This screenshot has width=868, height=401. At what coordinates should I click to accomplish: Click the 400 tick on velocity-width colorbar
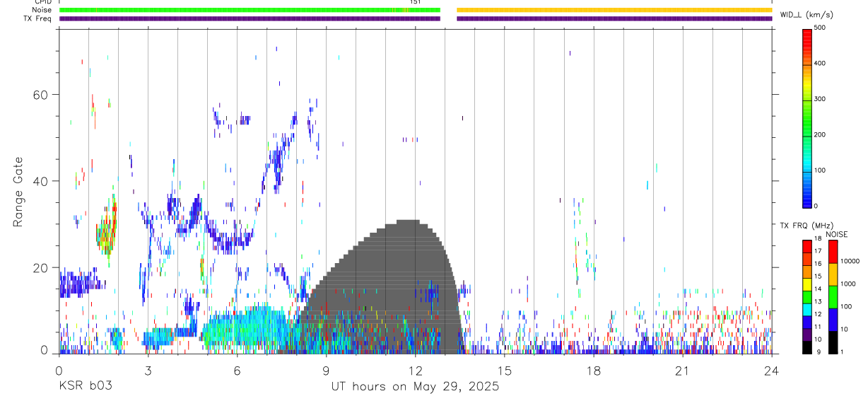point(821,64)
